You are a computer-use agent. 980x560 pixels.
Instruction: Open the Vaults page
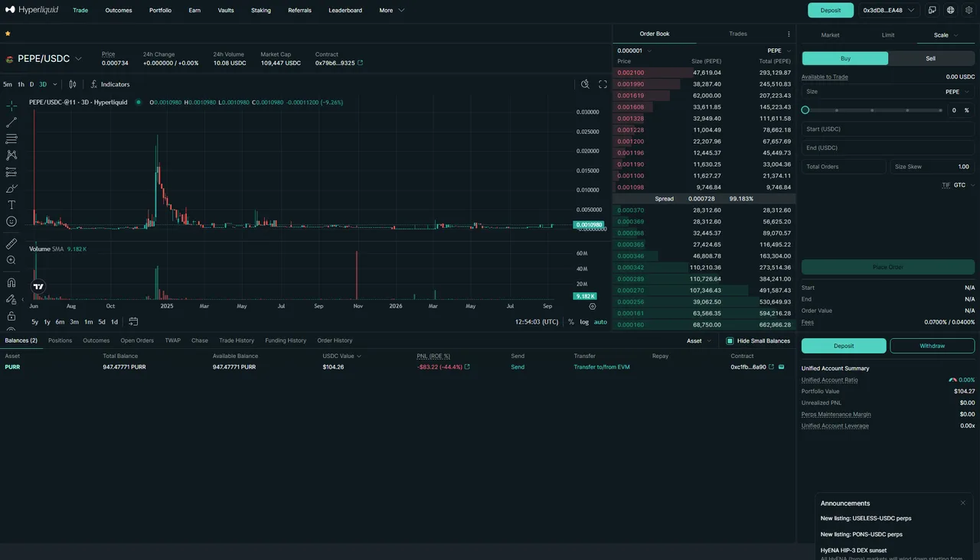pos(226,11)
